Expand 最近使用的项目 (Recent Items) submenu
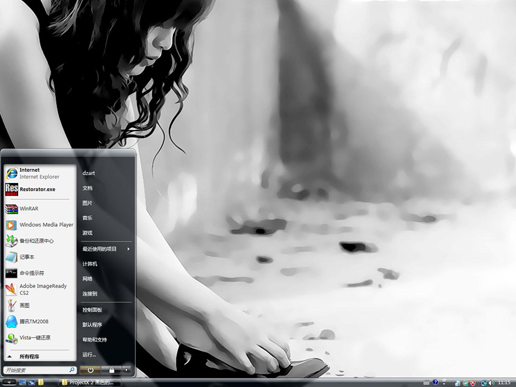This screenshot has width=516, height=387. (x=106, y=249)
